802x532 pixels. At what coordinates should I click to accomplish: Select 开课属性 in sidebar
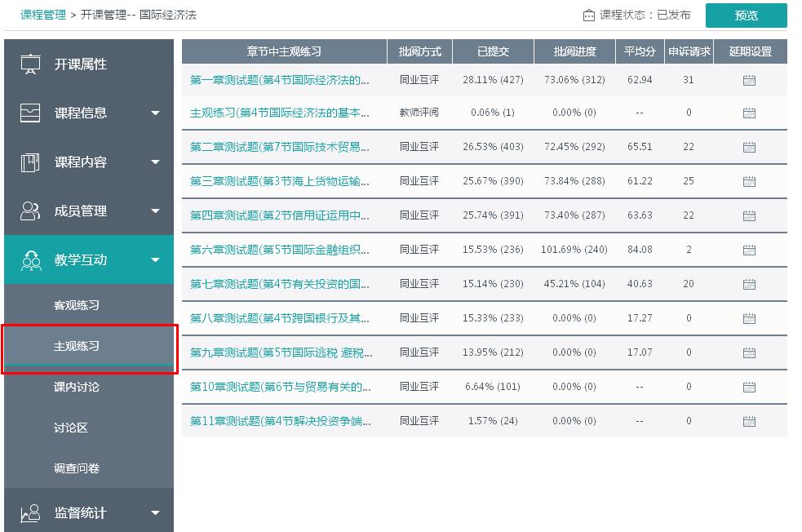[x=81, y=64]
